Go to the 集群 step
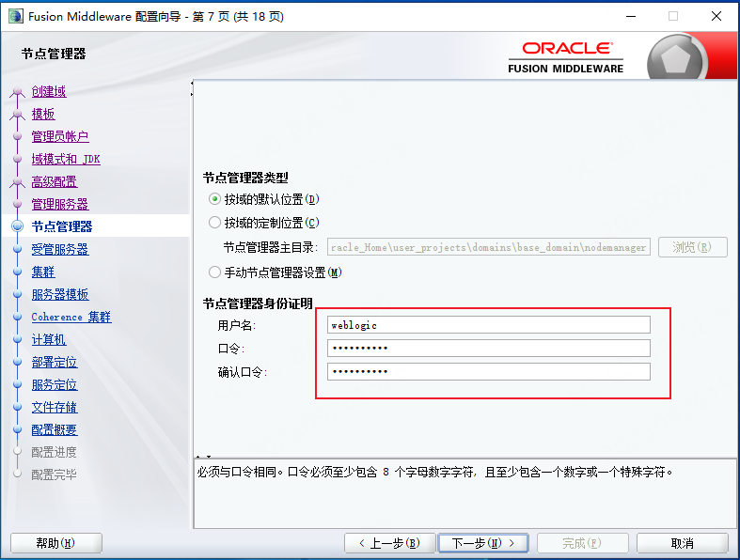Viewport: 740px width, 560px height. coord(43,272)
